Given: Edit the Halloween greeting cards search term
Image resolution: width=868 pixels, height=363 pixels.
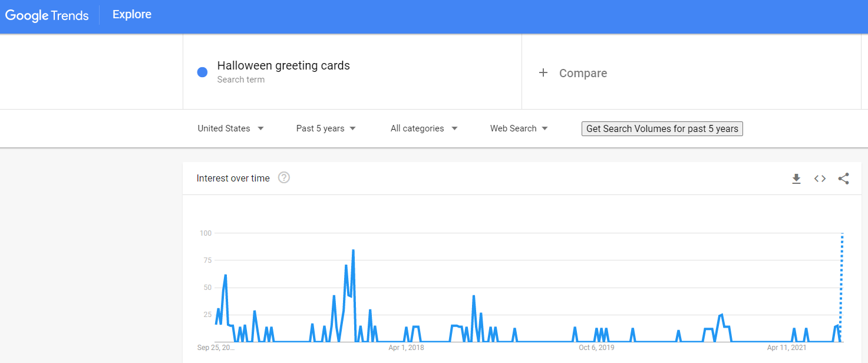Looking at the screenshot, I should [283, 65].
